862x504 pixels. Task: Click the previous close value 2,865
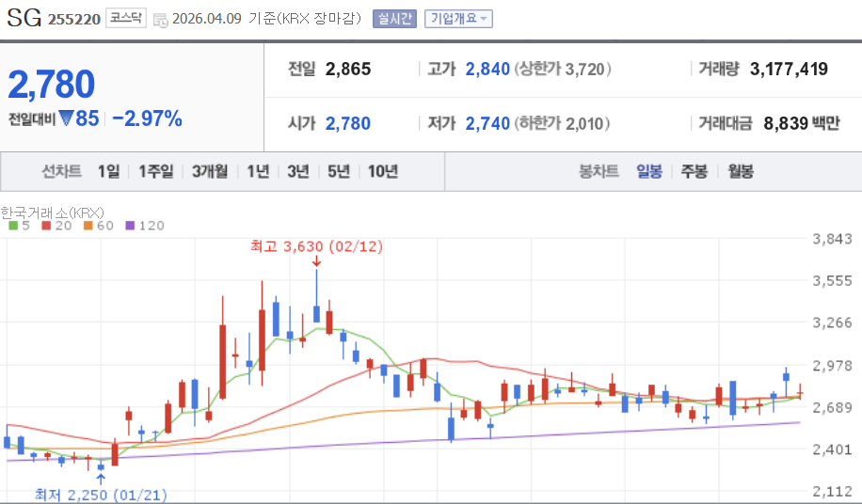pos(348,70)
